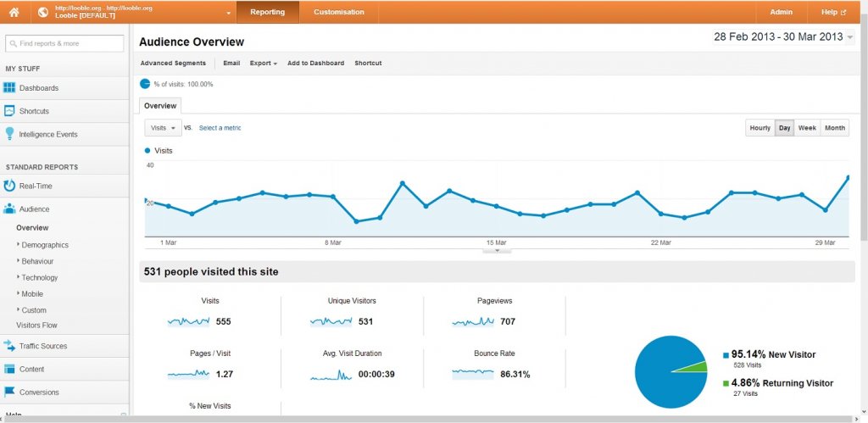
Task: Open Advanced Segments
Action: click(173, 63)
